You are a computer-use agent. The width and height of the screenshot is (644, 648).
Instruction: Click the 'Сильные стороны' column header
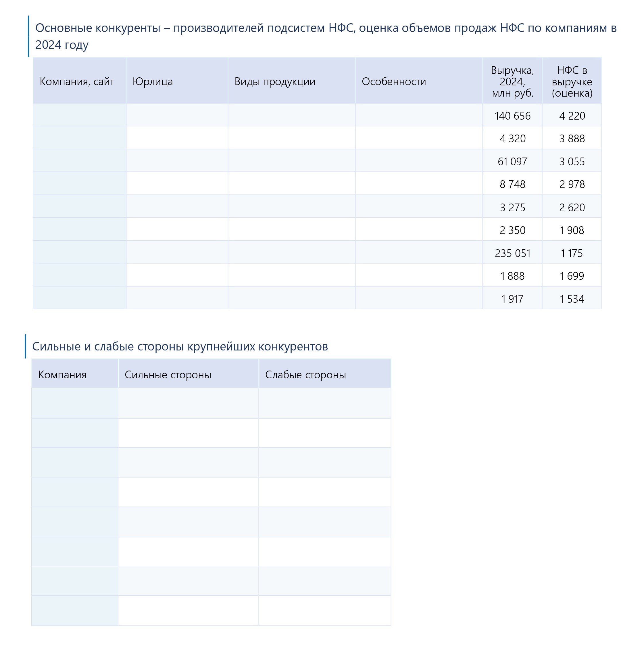point(168,374)
